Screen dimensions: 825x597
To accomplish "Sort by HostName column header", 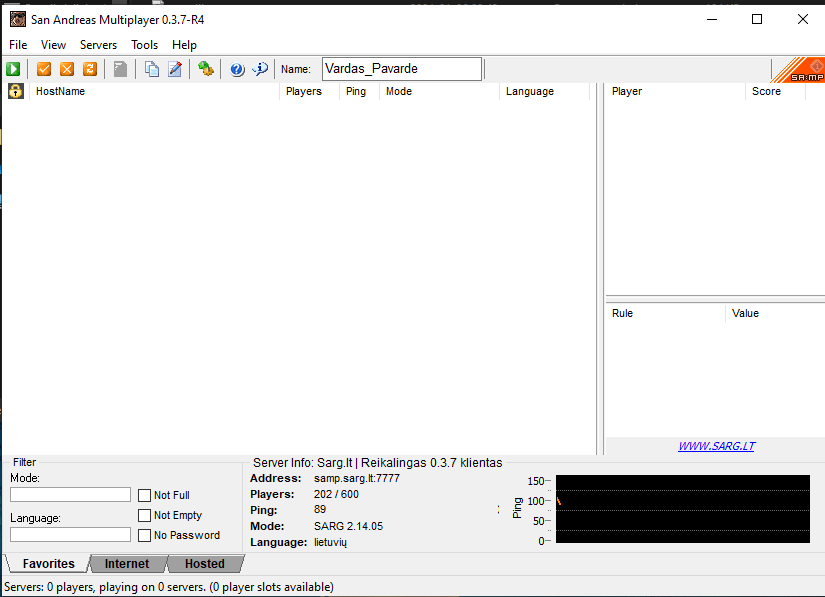I will (154, 91).
